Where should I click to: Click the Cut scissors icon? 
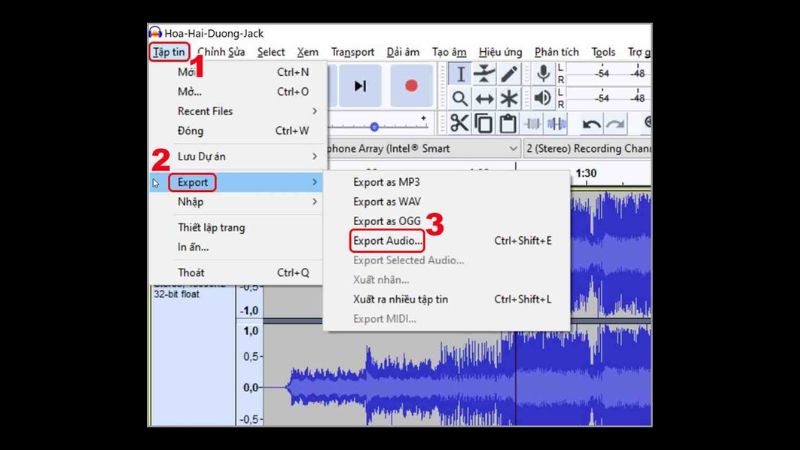point(459,123)
